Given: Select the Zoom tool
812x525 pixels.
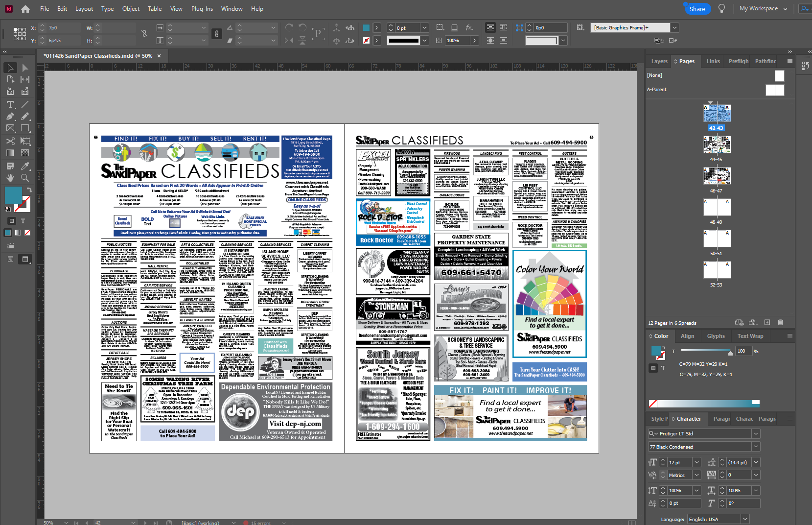Looking at the screenshot, I should point(25,178).
